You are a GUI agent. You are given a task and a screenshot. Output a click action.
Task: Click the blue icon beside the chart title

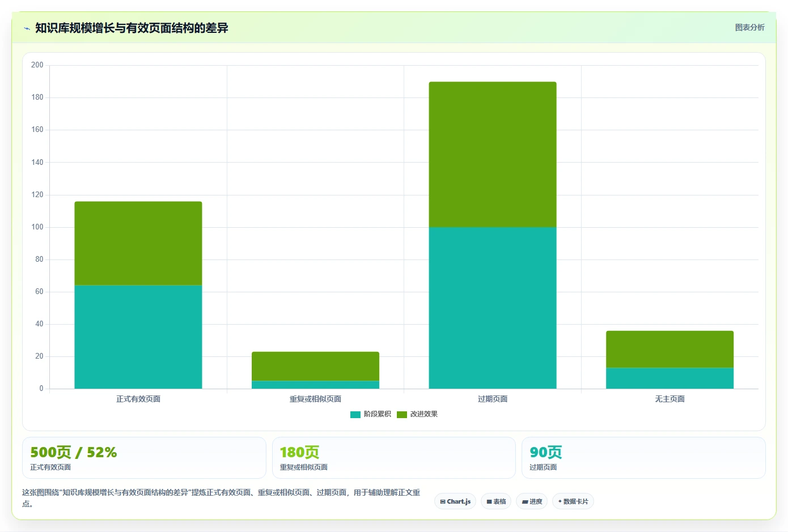point(27,28)
